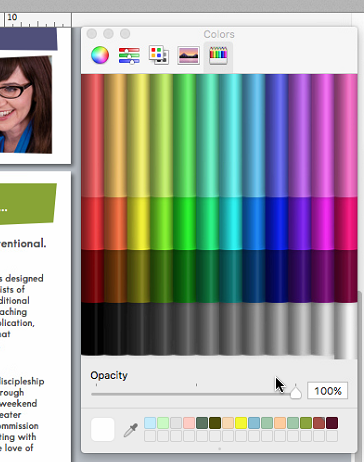364x462 pixels.
Task: Click the current color well
Action: [103, 429]
